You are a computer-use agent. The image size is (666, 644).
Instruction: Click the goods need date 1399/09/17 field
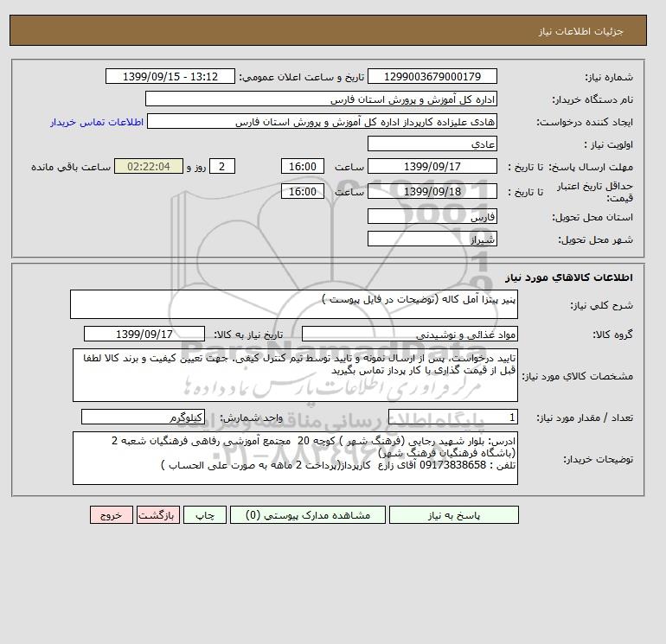pyautogui.click(x=144, y=334)
